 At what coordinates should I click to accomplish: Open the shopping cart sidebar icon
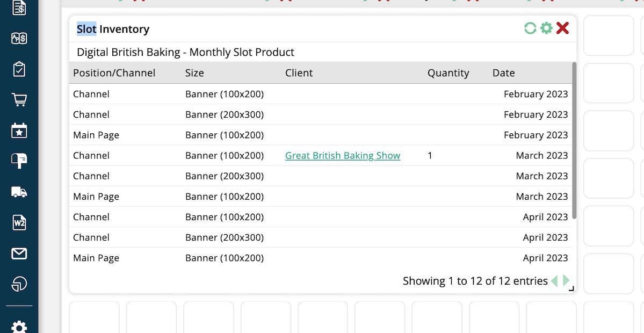pyautogui.click(x=19, y=100)
